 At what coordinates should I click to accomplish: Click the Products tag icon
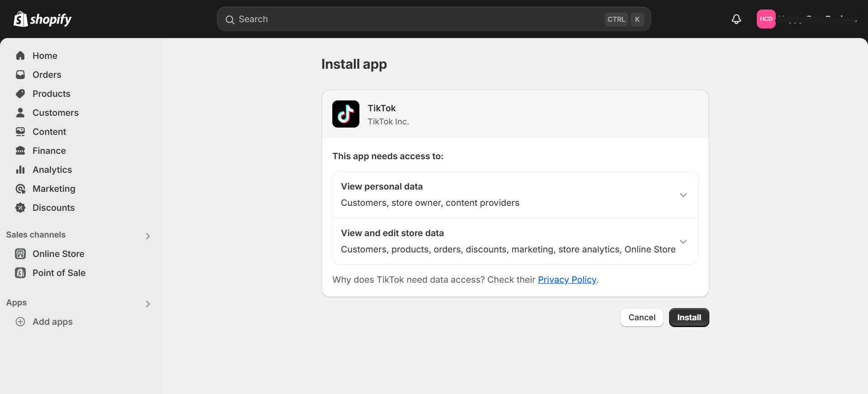pyautogui.click(x=20, y=94)
